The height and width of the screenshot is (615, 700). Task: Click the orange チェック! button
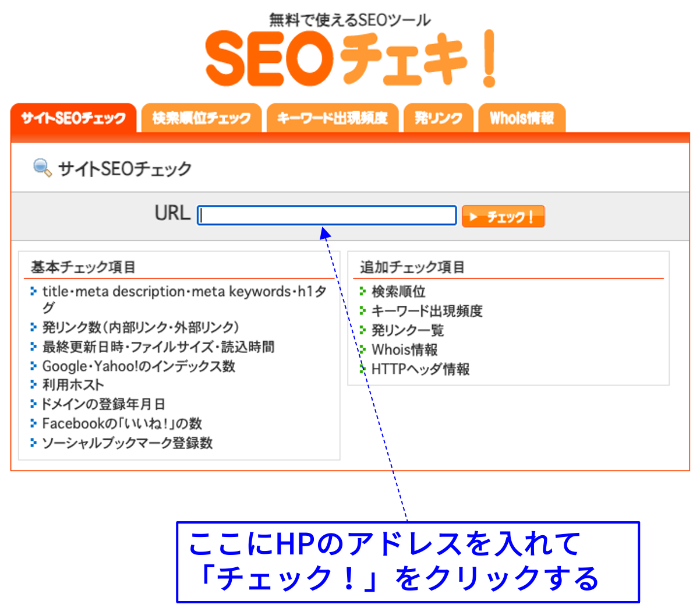[503, 216]
